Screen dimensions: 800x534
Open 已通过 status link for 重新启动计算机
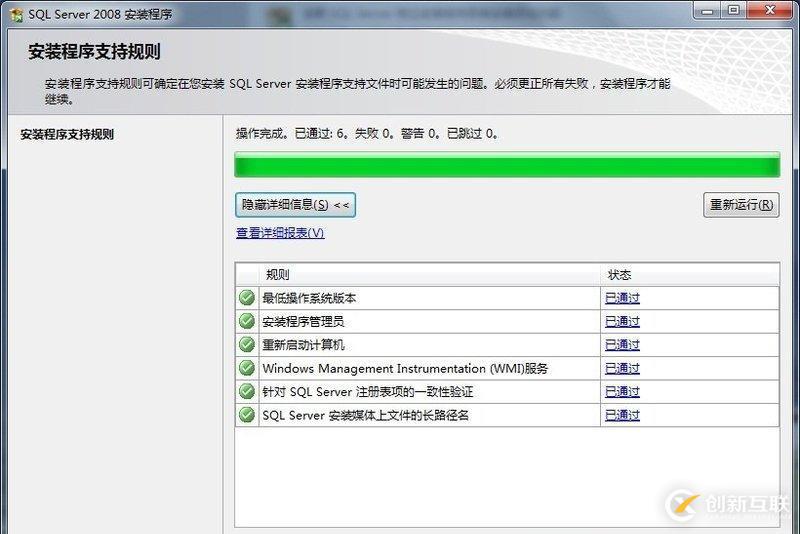tap(622, 345)
